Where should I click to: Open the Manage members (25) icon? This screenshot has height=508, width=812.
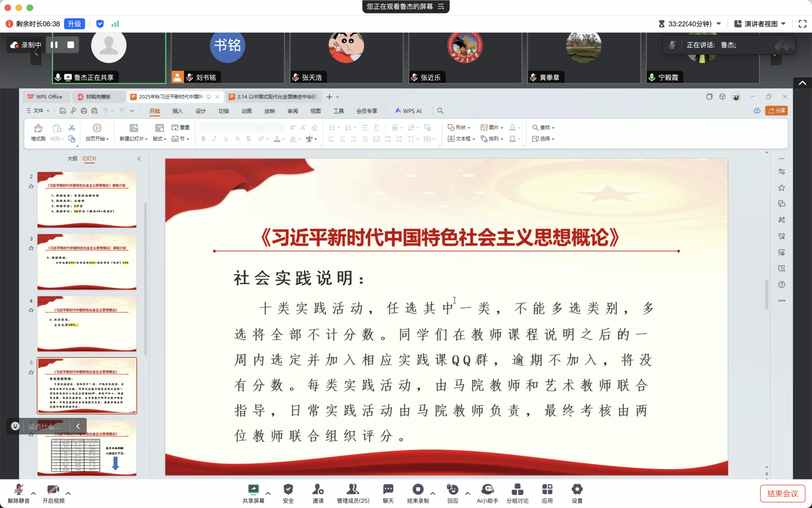[x=352, y=489]
